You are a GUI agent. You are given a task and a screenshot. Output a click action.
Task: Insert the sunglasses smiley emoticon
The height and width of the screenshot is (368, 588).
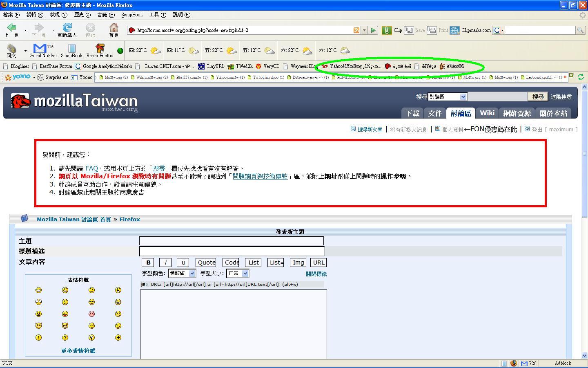click(x=91, y=302)
